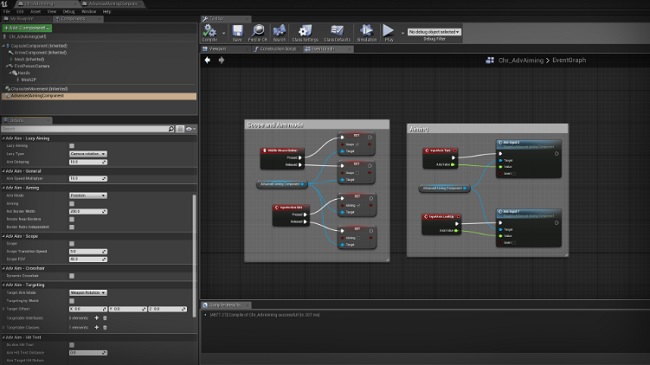This screenshot has width=650, height=365.
Task: Toggle the Scope checkbox in details
Action: [x=72, y=243]
